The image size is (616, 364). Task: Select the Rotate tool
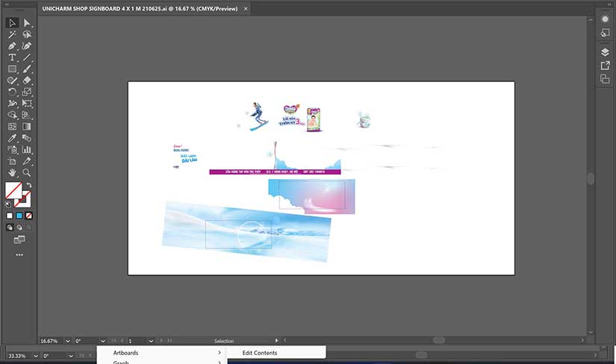tap(12, 92)
